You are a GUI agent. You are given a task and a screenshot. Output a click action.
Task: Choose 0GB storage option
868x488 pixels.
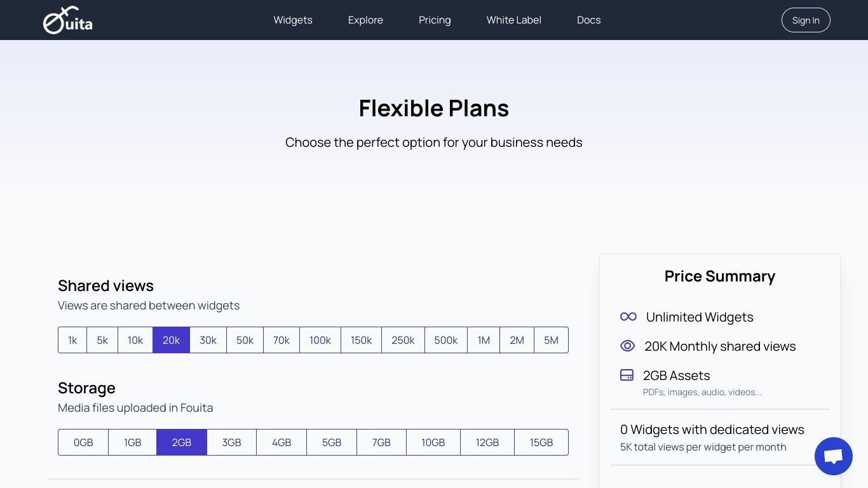(83, 442)
